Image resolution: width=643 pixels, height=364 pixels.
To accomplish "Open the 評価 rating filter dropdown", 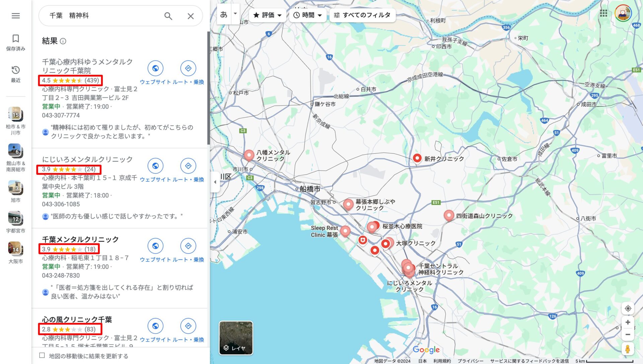I will (267, 15).
